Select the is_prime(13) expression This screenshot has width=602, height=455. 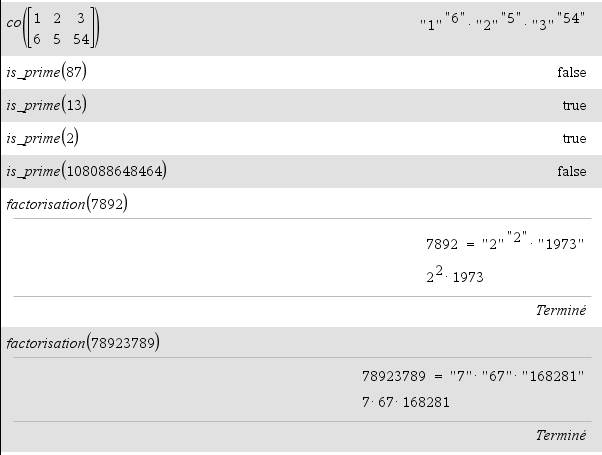coord(46,105)
